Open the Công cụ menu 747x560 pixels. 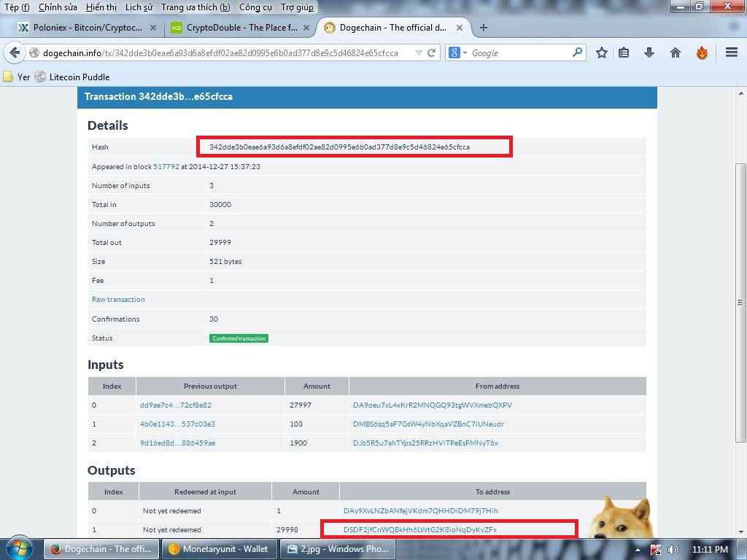click(255, 7)
